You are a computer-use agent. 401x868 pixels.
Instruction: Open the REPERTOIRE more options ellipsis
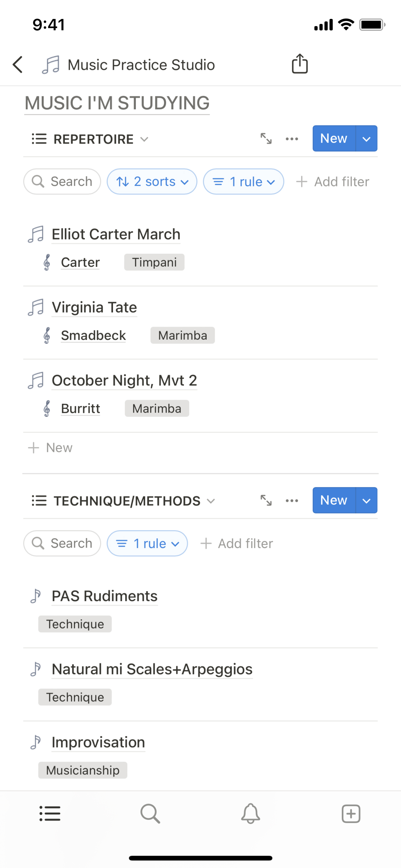coord(292,139)
